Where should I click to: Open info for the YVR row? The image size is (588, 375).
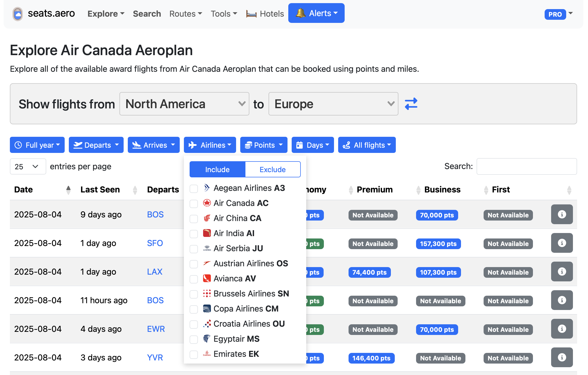(x=562, y=357)
